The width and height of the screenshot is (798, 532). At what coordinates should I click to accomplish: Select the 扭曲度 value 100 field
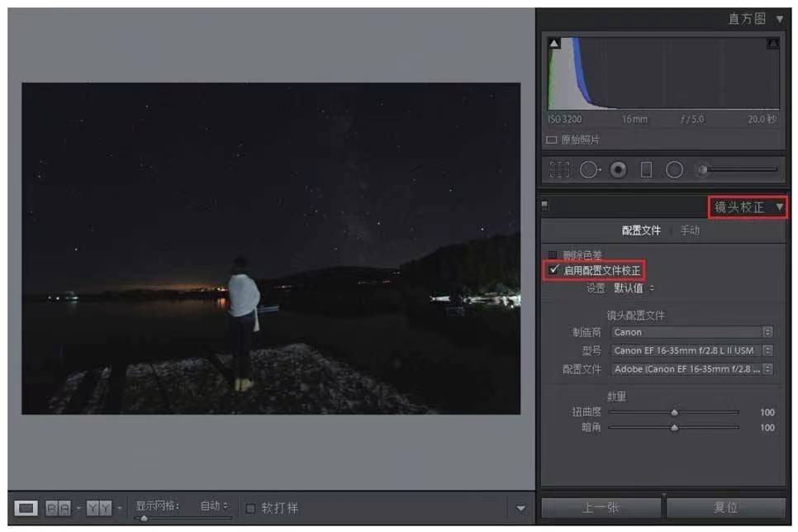767,412
